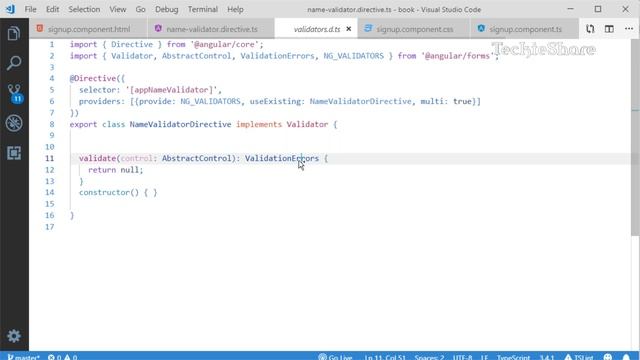Click 'return null;' statement on line 12
The width and height of the screenshot is (640, 360).
(x=116, y=170)
